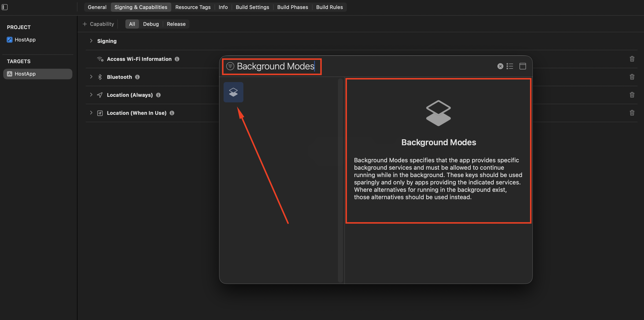Expand the Location (Always) section
This screenshot has height=320, width=644.
[x=91, y=95]
